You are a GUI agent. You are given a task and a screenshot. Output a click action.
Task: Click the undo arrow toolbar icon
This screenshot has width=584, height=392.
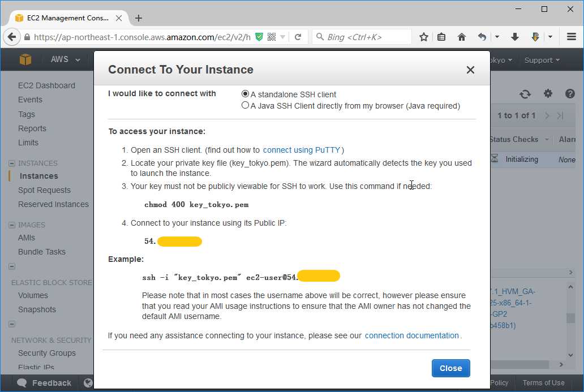(x=482, y=37)
